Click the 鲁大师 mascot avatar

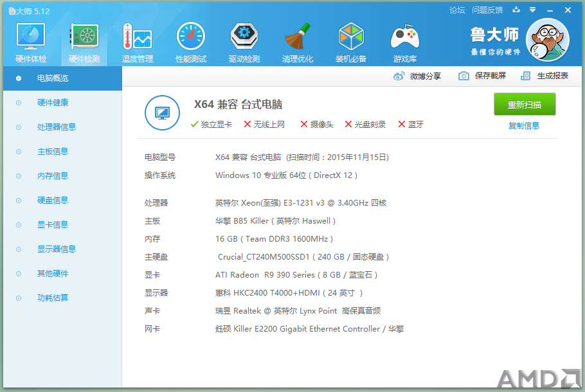tap(547, 40)
